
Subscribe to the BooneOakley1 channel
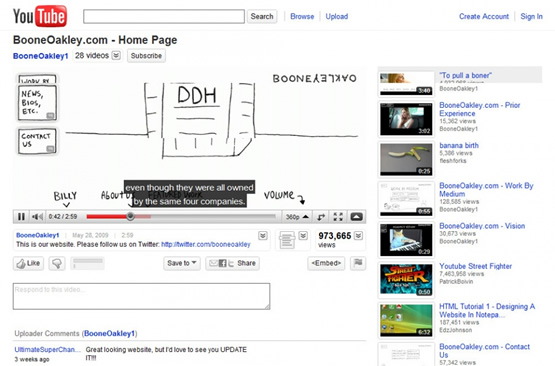coord(146,56)
